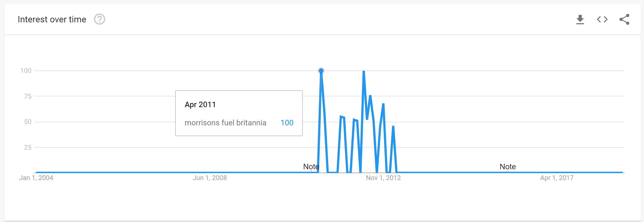The image size is (644, 222).
Task: Click the 50 y-axis label
Action: pos(28,122)
